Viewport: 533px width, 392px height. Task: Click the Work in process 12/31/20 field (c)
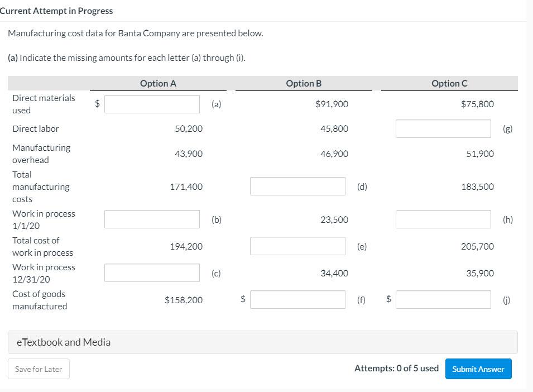[152, 273]
